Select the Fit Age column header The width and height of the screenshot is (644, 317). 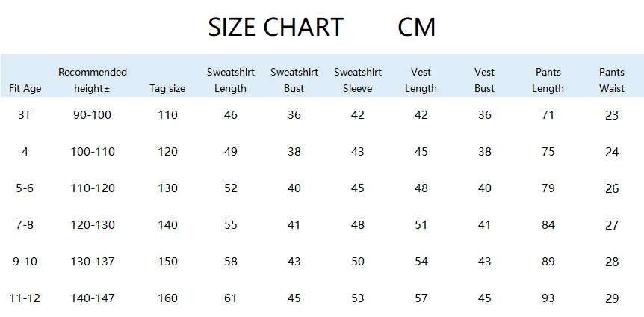(25, 88)
